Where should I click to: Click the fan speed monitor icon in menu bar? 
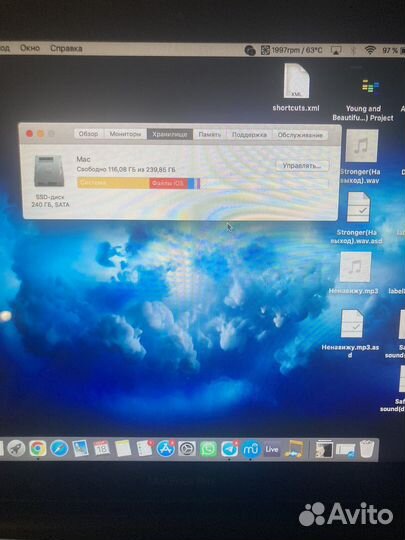point(265,51)
